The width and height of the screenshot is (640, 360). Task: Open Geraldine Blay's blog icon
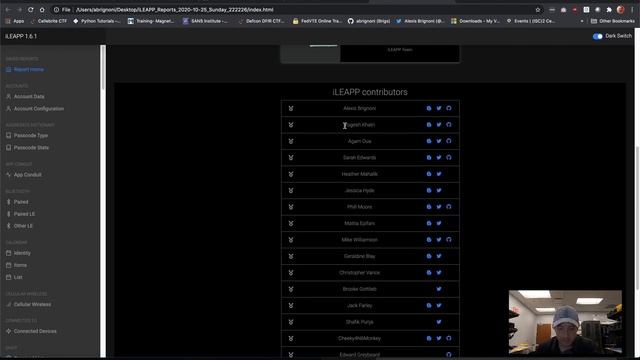tap(429, 256)
